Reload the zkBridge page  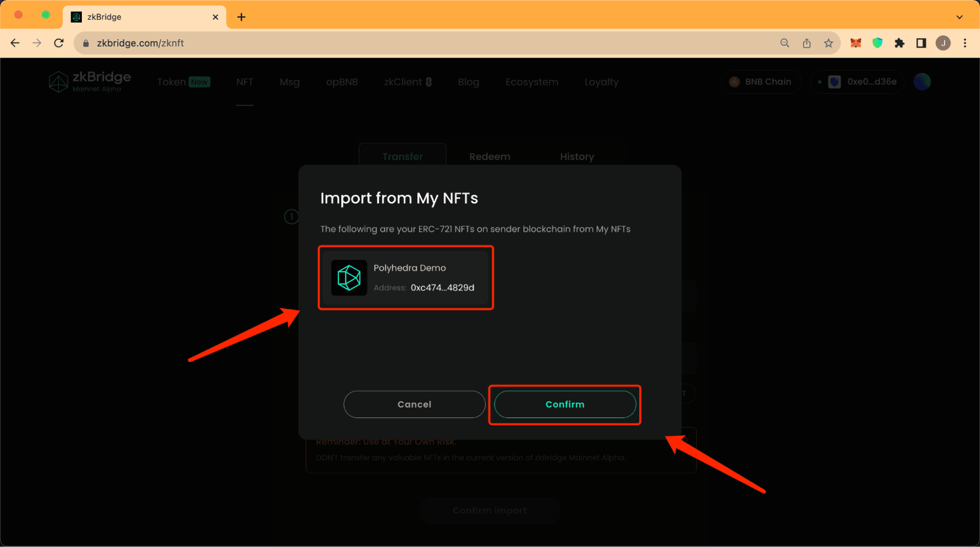59,43
